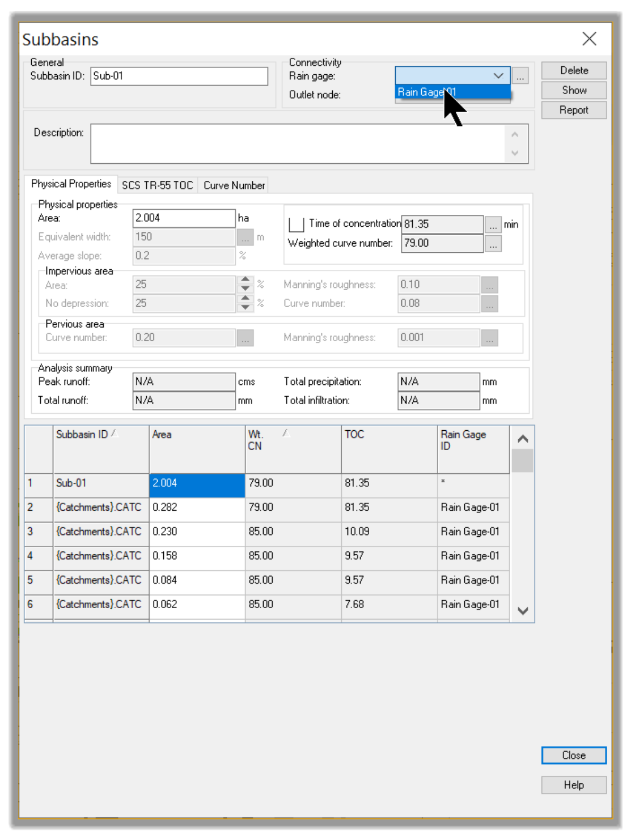The height and width of the screenshot is (840, 631).
Task: Click the Show button
Action: 574,90
